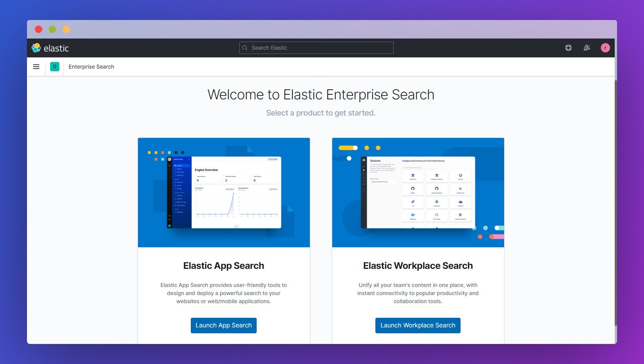644x364 pixels.
Task: Click the Elastic logo
Action: tap(50, 48)
